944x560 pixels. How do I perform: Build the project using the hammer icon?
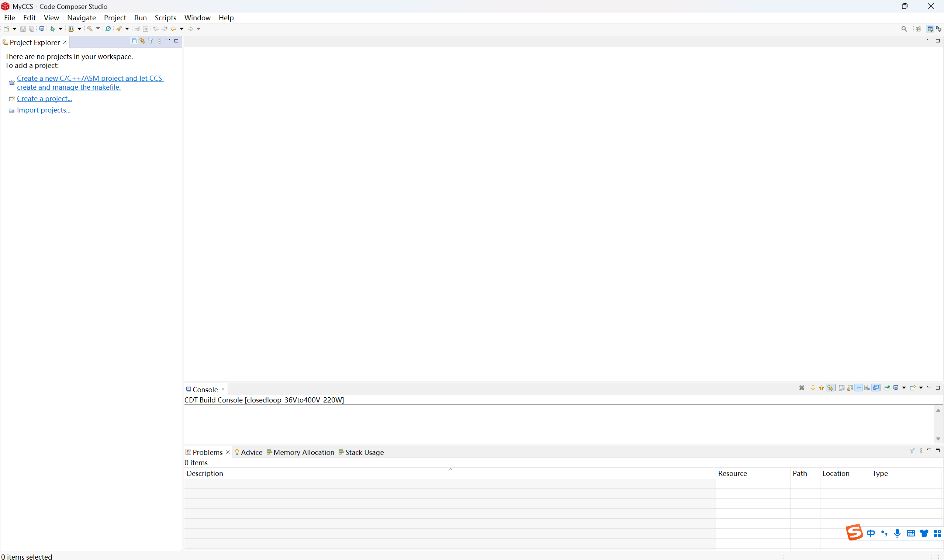[90, 28]
